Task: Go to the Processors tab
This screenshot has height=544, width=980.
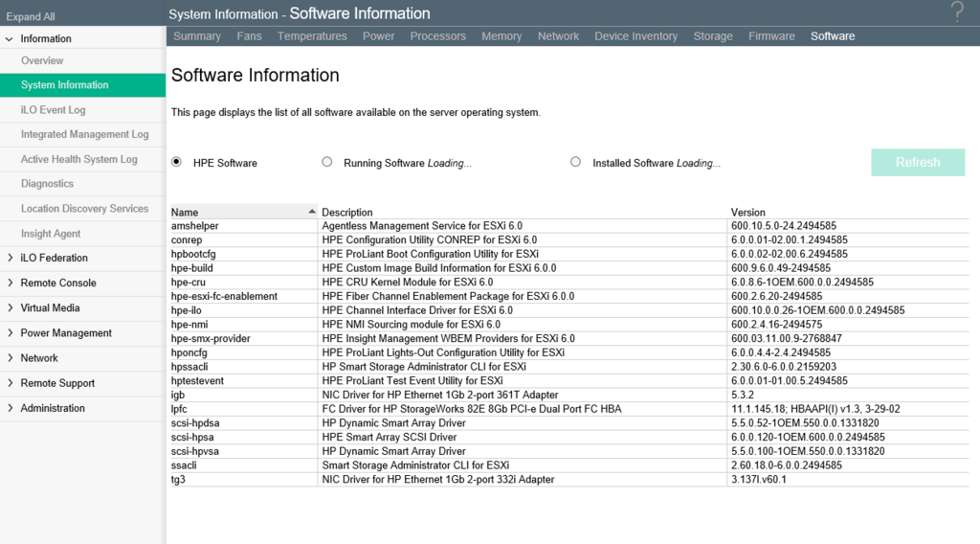Action: [437, 36]
